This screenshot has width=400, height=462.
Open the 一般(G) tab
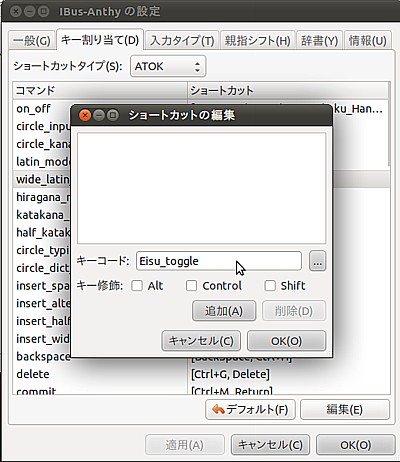pos(31,41)
